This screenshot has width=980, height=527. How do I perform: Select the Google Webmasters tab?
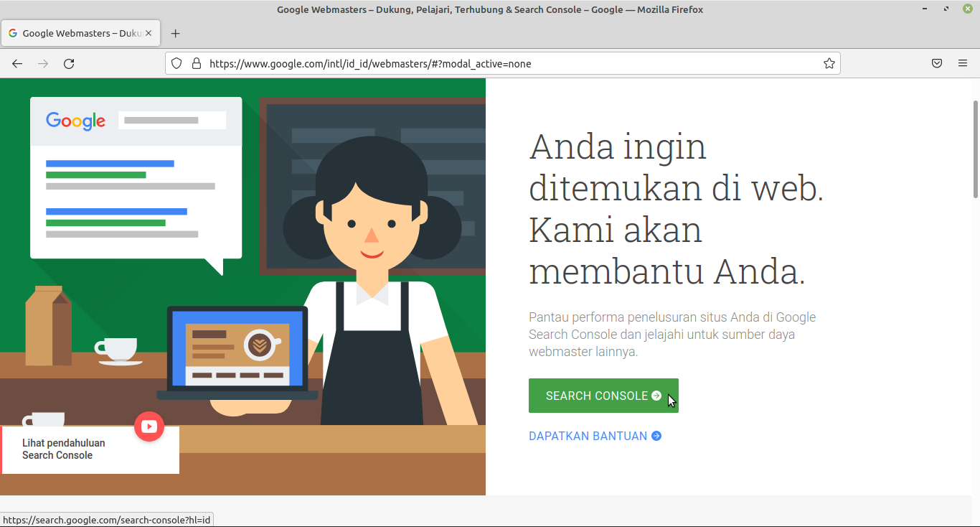point(81,33)
